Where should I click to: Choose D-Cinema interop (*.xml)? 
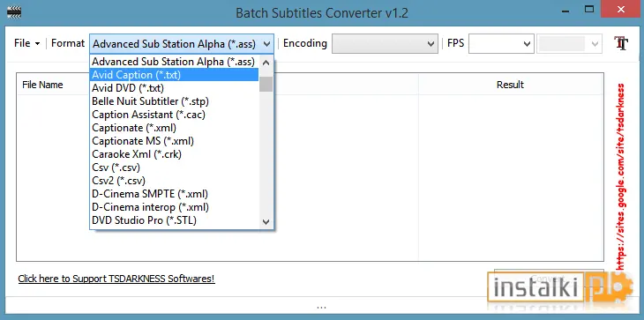click(174, 207)
